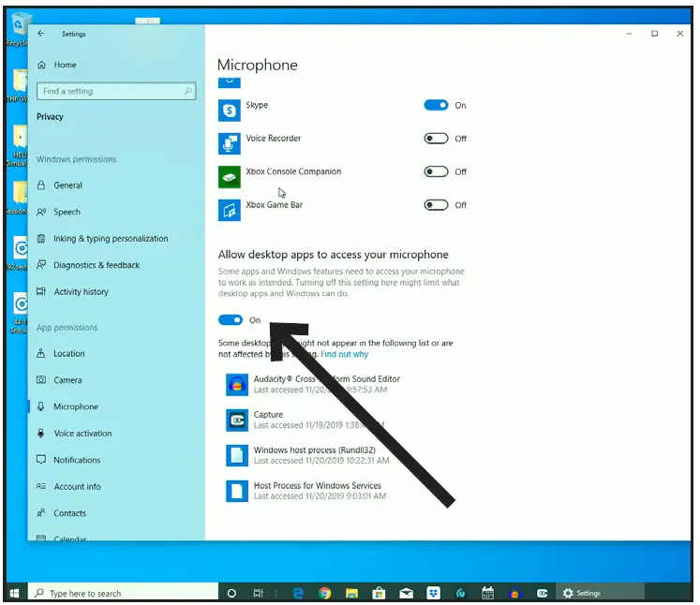Launch Google Chrome from taskbar

click(x=325, y=593)
